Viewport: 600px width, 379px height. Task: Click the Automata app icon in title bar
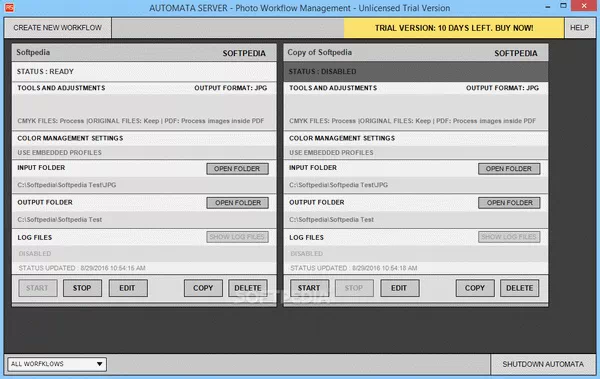[9, 7]
